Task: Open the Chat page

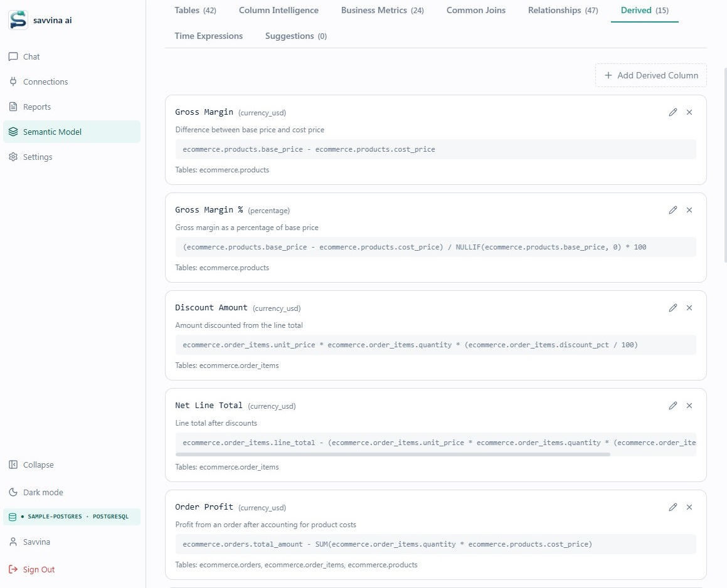Action: [x=72, y=56]
